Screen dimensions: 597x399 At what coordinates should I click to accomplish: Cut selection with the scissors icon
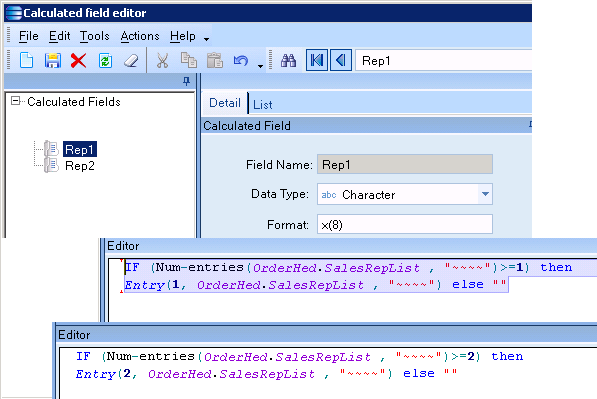[163, 61]
